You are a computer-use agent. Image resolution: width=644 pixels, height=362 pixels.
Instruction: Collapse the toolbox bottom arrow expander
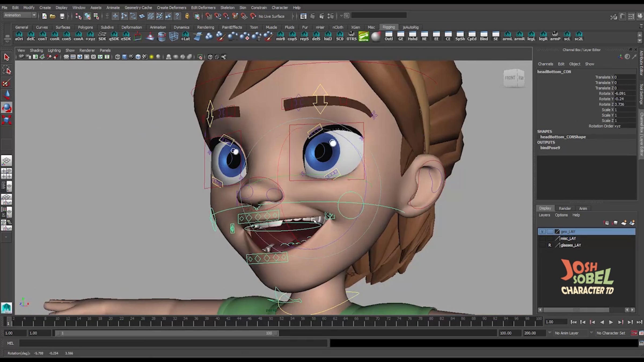tap(6, 237)
